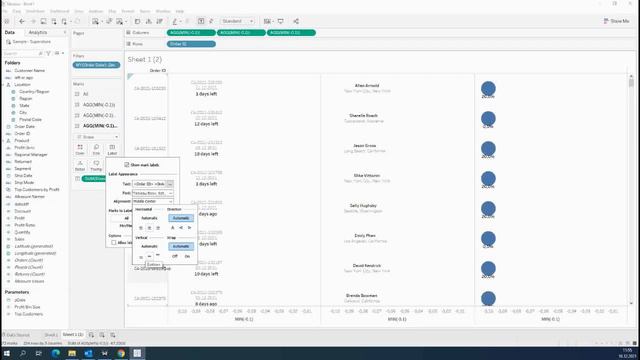The image size is (640, 360).
Task: Click the Detail card in Marks
Action: pyautogui.click(x=80, y=165)
